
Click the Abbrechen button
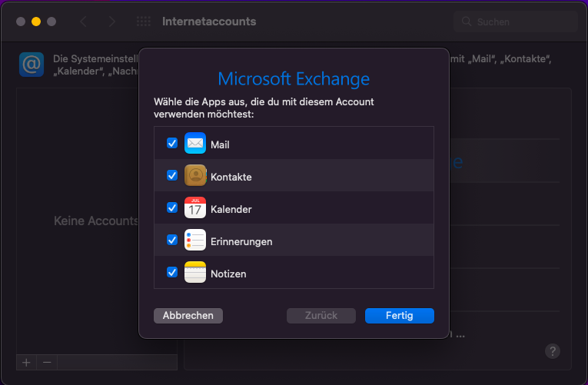click(188, 316)
